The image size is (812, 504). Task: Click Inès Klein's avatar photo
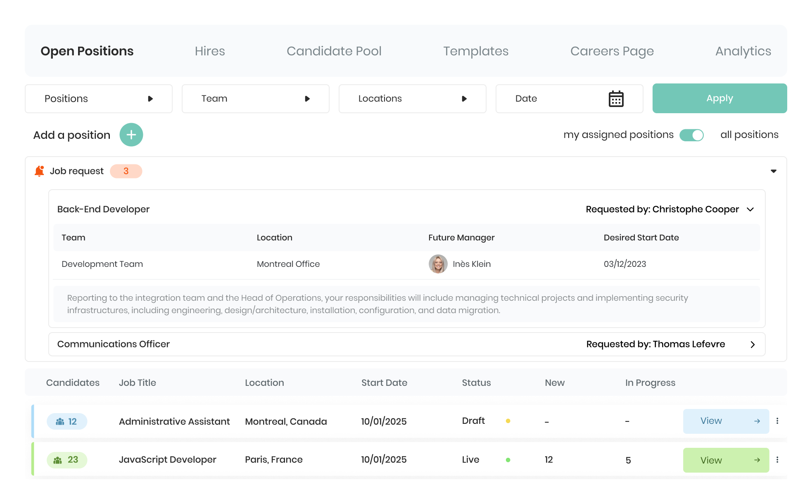coord(438,264)
